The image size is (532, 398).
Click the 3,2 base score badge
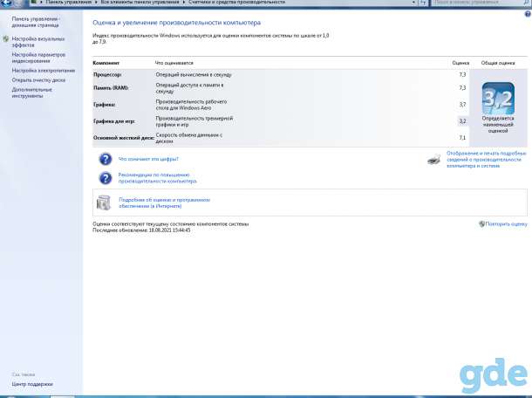[x=498, y=99]
